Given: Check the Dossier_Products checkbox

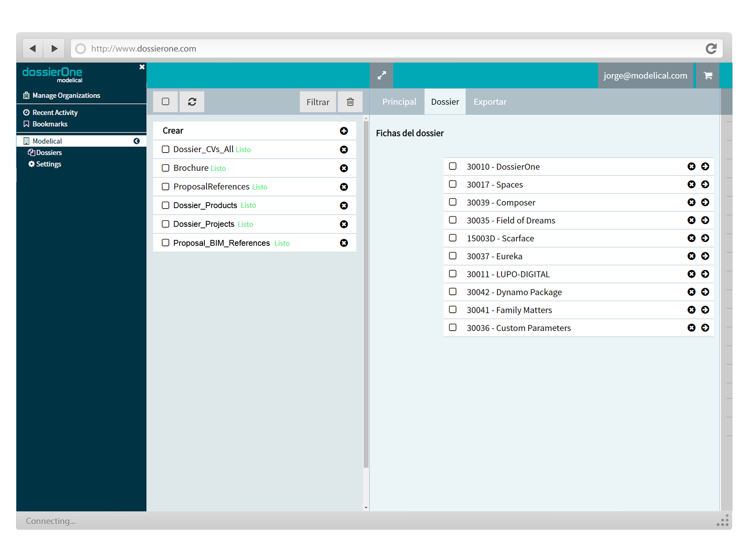Looking at the screenshot, I should pyautogui.click(x=166, y=205).
